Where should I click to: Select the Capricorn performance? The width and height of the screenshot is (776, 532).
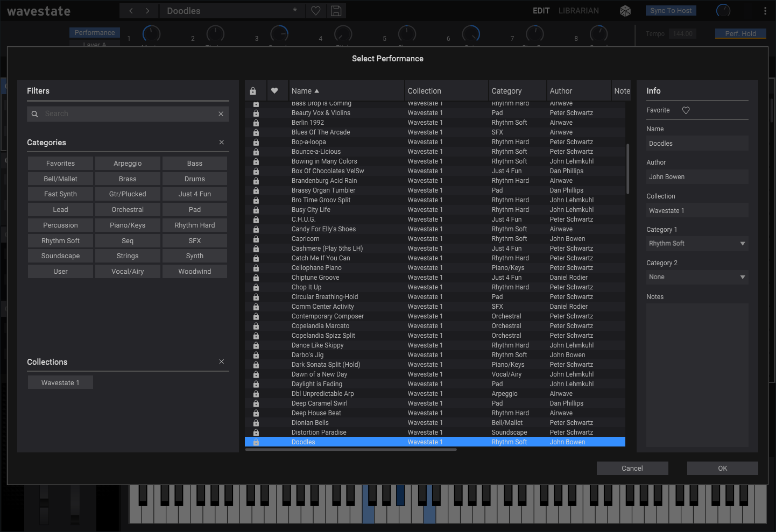[435, 239]
